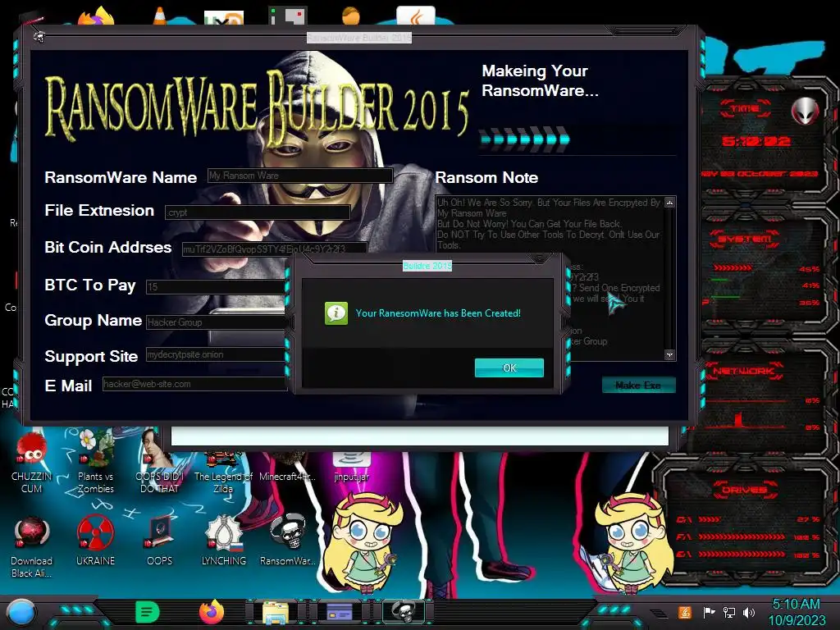The image size is (840, 630).
Task: Select the UKRAINE radiation icon
Action: [x=95, y=541]
